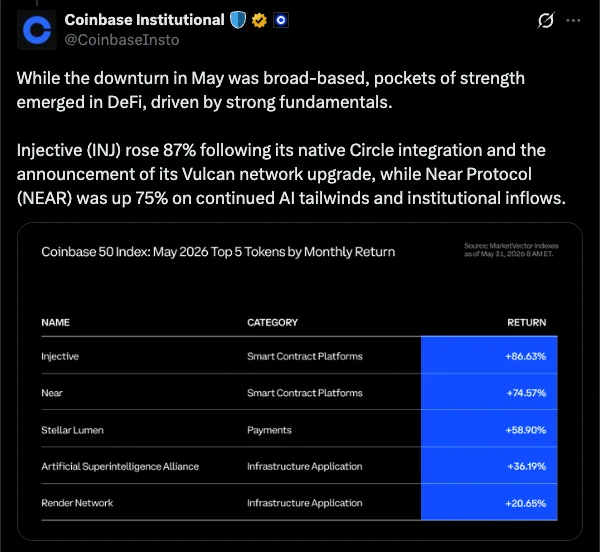The height and width of the screenshot is (552, 600).
Task: Click Artificial Superintelligence Alliance row name
Action: pos(120,466)
